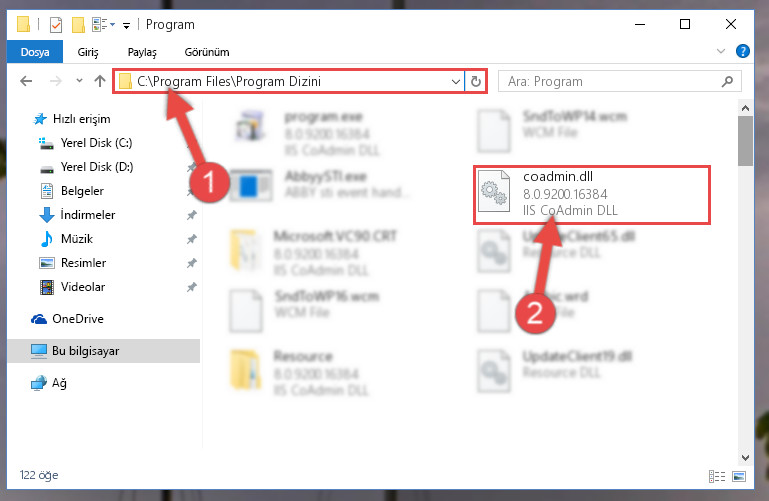Go up one folder level arrow
Viewport: 769px width, 501px height.
coord(100,81)
